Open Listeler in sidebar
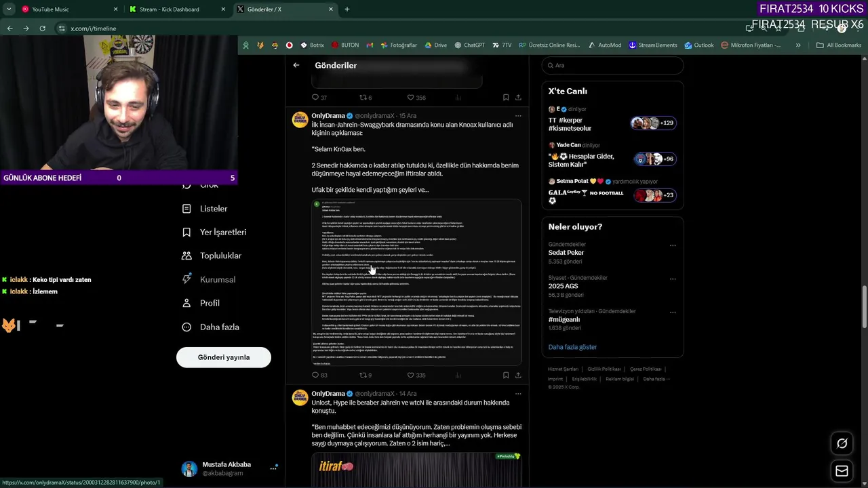868x488 pixels. [214, 209]
